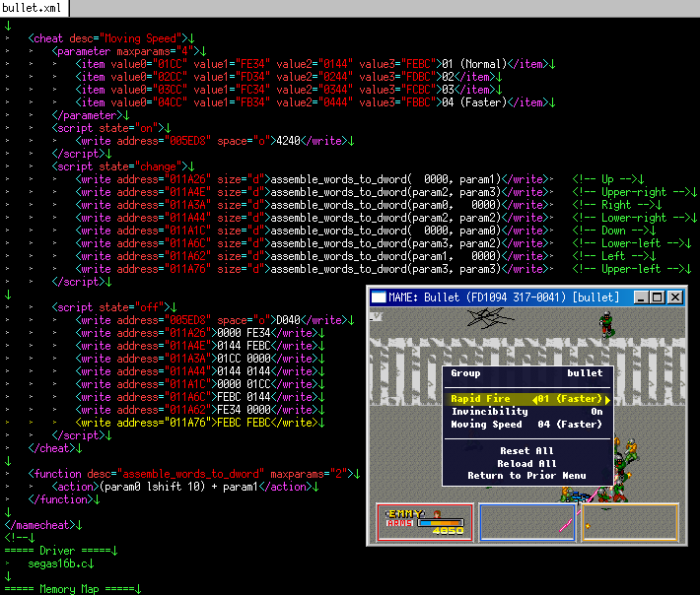Viewport: 700px width, 595px height.
Task: Click the script state="change" line
Action: [x=123, y=166]
